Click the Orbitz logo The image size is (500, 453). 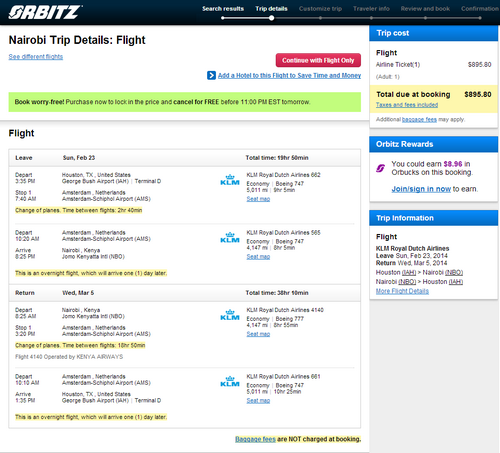pyautogui.click(x=46, y=12)
